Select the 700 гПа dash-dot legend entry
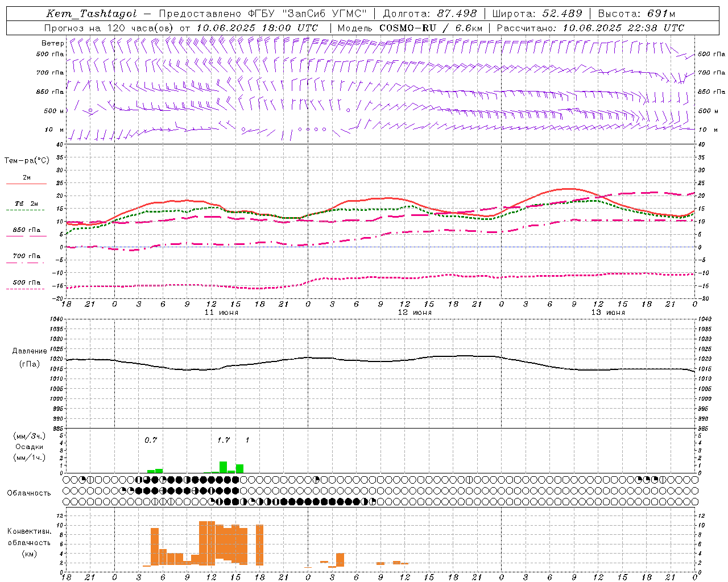The width and height of the screenshot is (728, 582). [27, 256]
